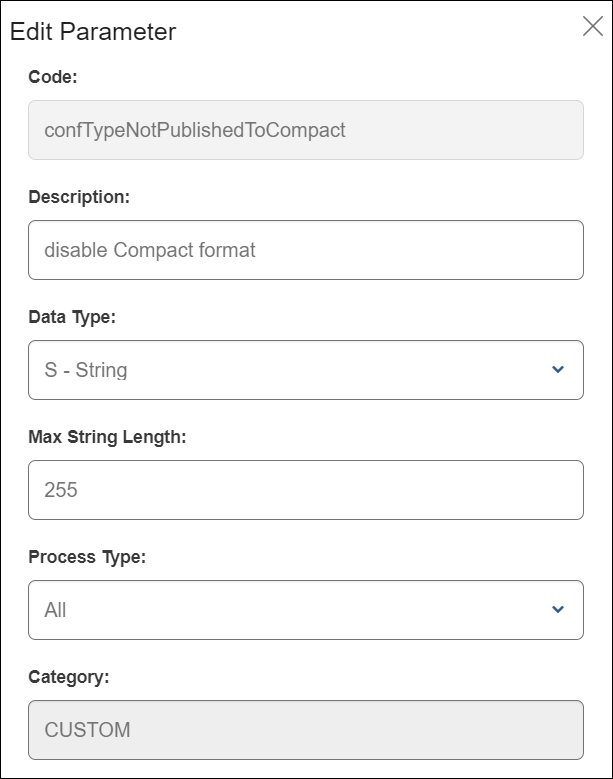Click the Process Type dropdown chevron arrow
613x779 pixels.
(x=558, y=610)
